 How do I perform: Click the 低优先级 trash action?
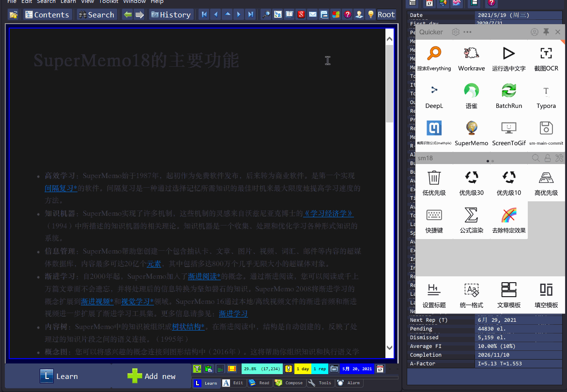pos(434,183)
